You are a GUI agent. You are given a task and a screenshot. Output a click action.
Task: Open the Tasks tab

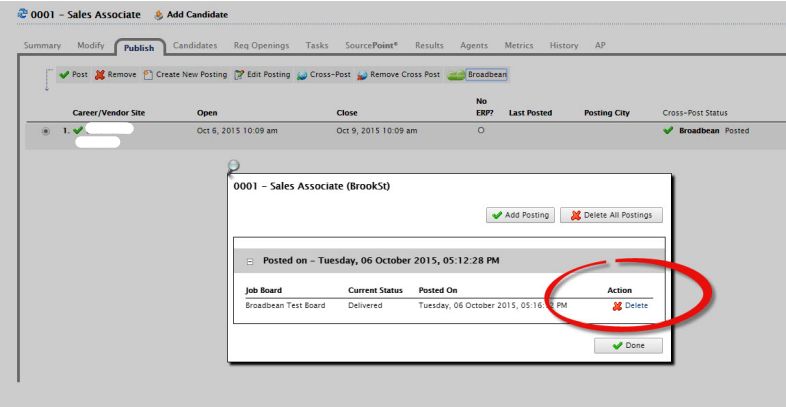coord(317,45)
